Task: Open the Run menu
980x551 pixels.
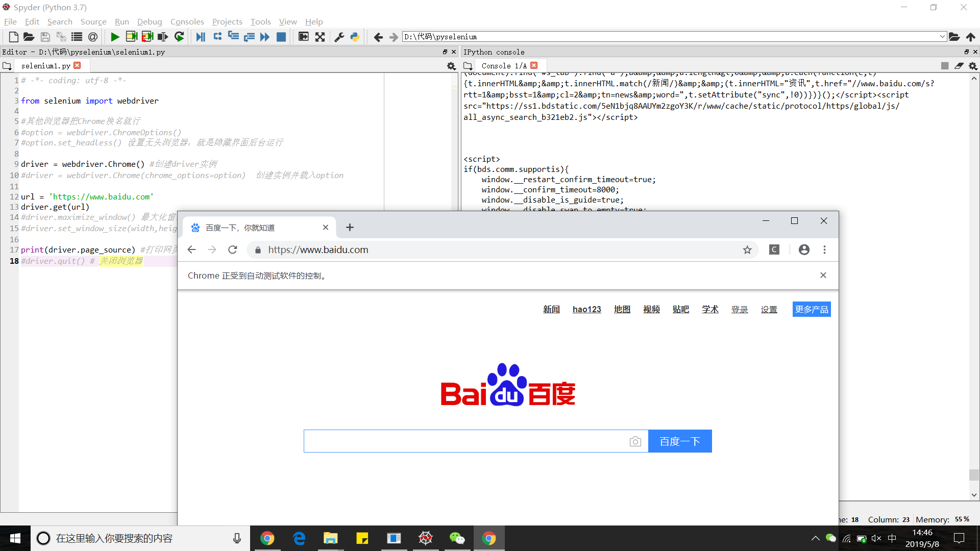Action: (121, 21)
